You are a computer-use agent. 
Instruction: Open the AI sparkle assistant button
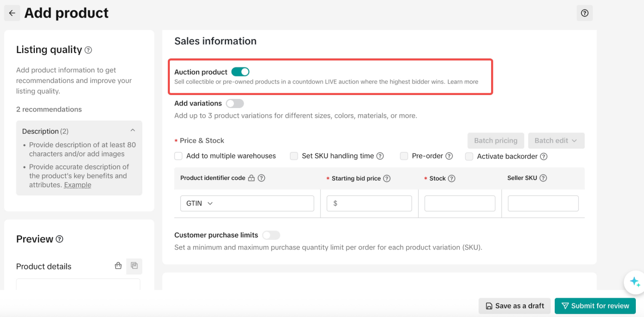(634, 282)
